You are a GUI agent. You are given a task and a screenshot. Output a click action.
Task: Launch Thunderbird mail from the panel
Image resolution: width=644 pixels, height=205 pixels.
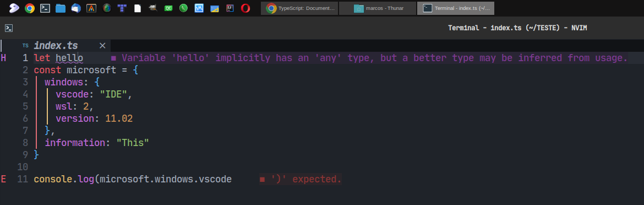coord(76,8)
